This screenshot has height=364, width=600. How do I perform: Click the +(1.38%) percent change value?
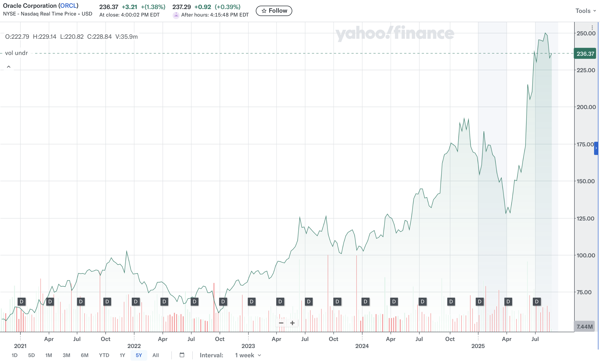153,7
